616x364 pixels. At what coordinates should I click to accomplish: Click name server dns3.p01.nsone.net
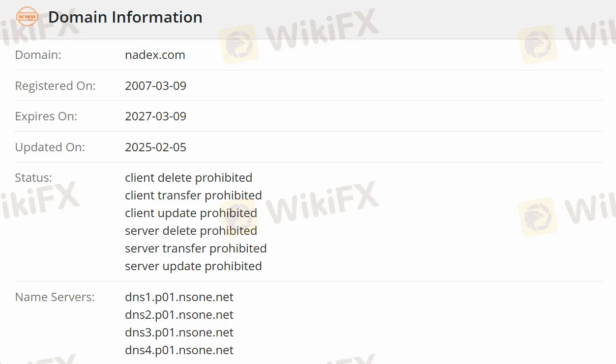179,333
